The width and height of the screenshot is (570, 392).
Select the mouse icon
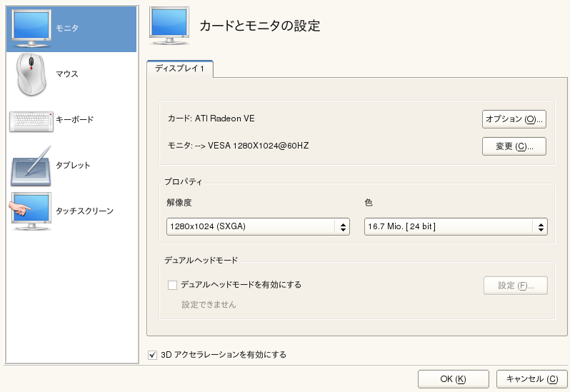point(31,74)
